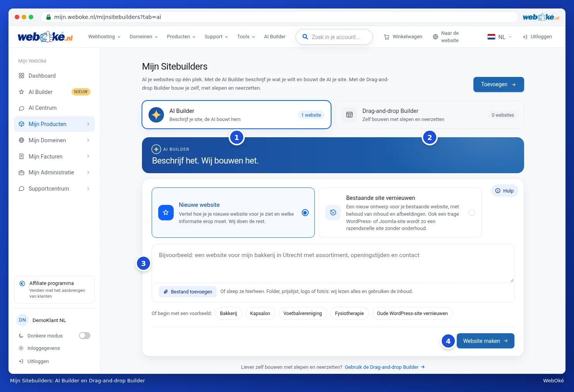Click the sidebar Uitloggen exit icon
The width and height of the screenshot is (574, 392).
(x=21, y=361)
